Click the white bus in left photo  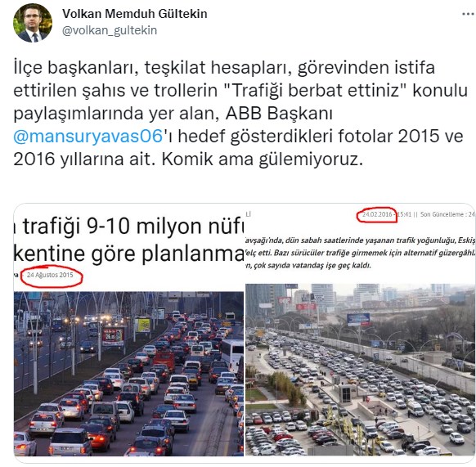pyautogui.click(x=232, y=354)
